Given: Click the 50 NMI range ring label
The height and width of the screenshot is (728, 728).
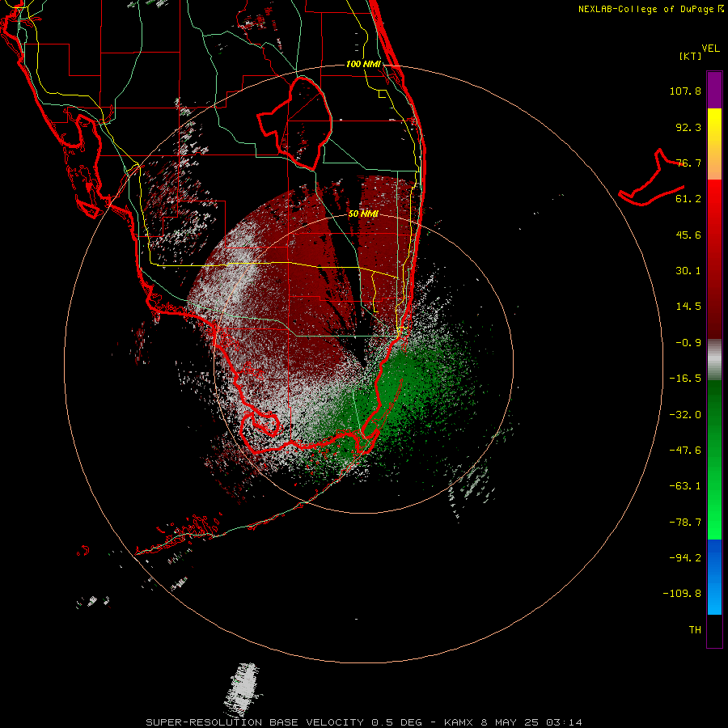Looking at the screenshot, I should point(363,214).
